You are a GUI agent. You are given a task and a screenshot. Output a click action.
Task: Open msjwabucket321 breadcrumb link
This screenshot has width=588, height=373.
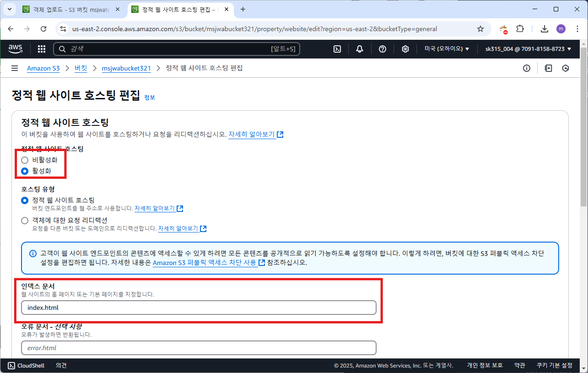[x=126, y=68]
